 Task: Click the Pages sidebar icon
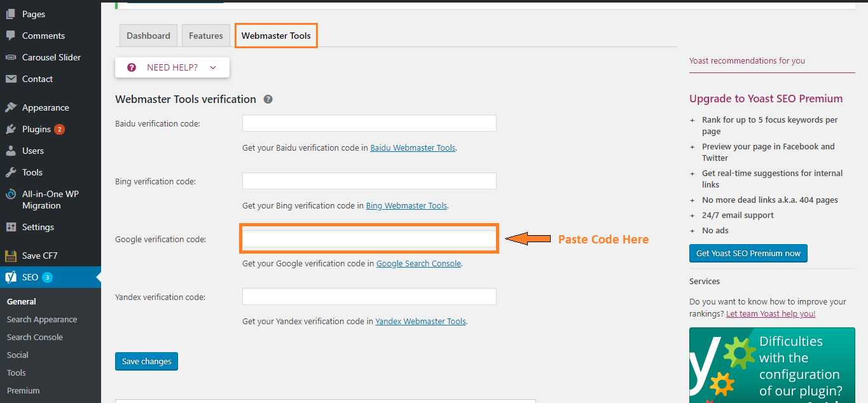point(11,14)
